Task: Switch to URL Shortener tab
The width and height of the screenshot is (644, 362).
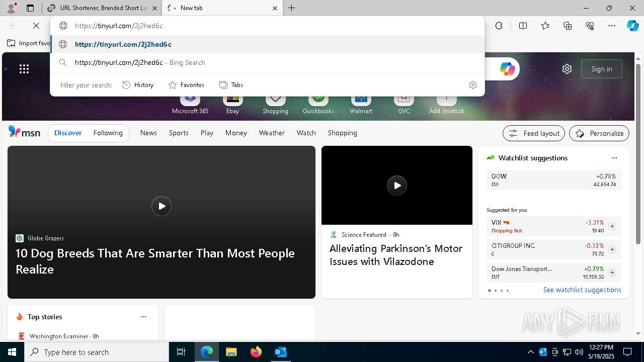Action: (x=103, y=8)
